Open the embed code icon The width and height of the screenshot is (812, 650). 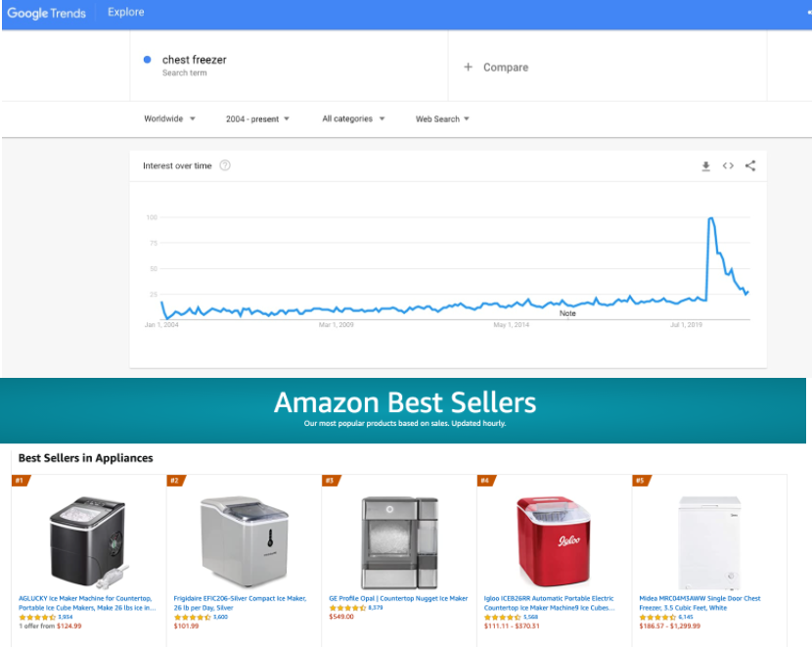pyautogui.click(x=728, y=165)
